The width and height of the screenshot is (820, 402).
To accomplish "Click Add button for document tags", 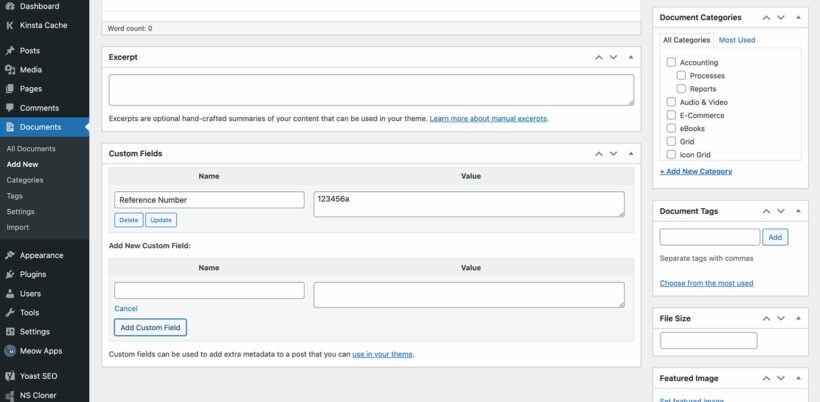I will click(775, 237).
